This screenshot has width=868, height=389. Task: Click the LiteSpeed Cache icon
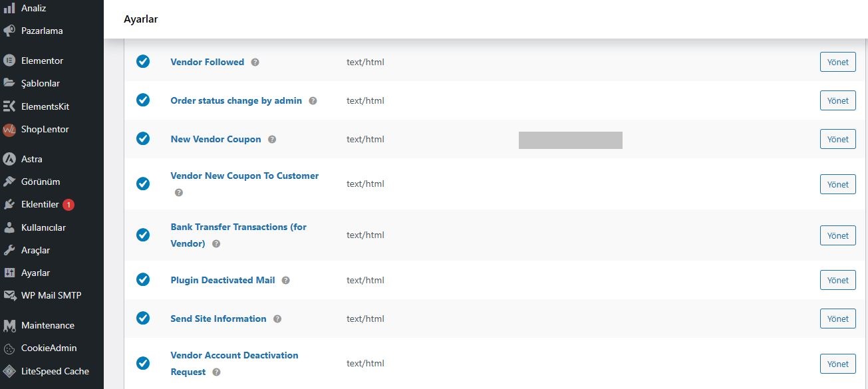point(9,371)
